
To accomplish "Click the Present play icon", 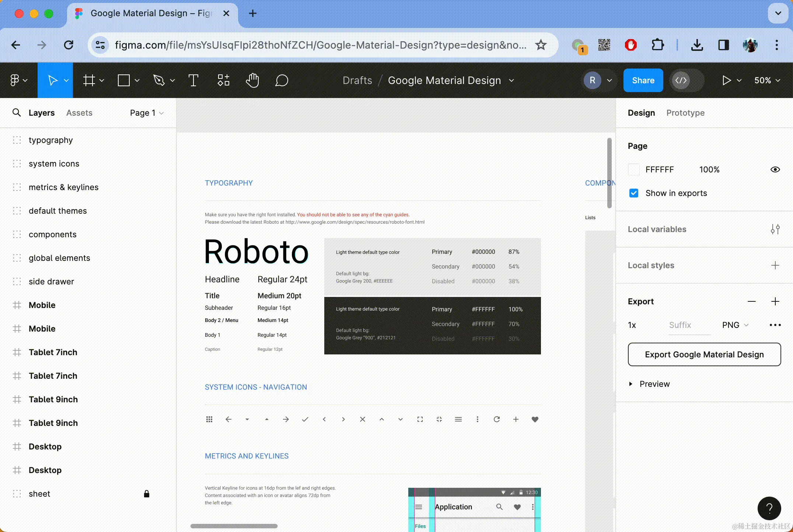I will click(726, 80).
